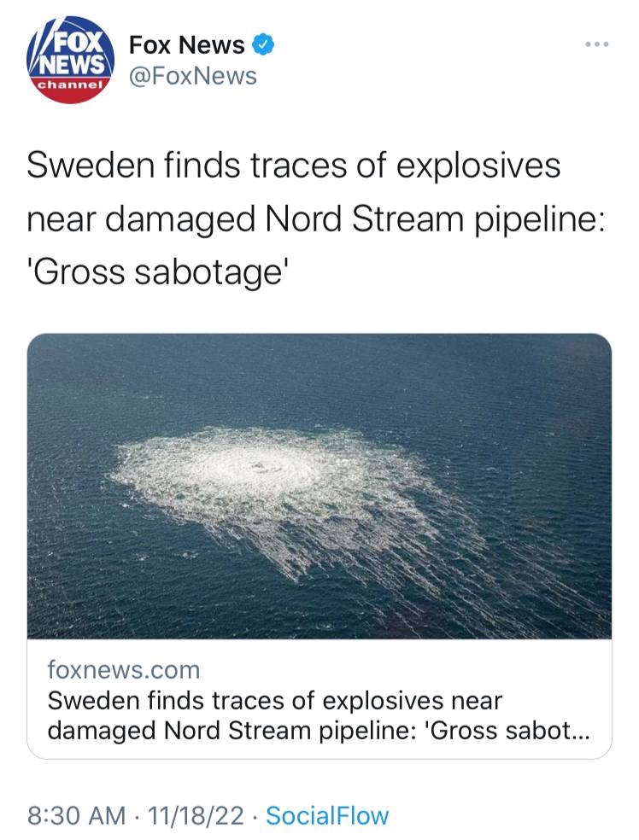The width and height of the screenshot is (639, 840).
Task: Click the dark open water above the foam
Action: 319,376
